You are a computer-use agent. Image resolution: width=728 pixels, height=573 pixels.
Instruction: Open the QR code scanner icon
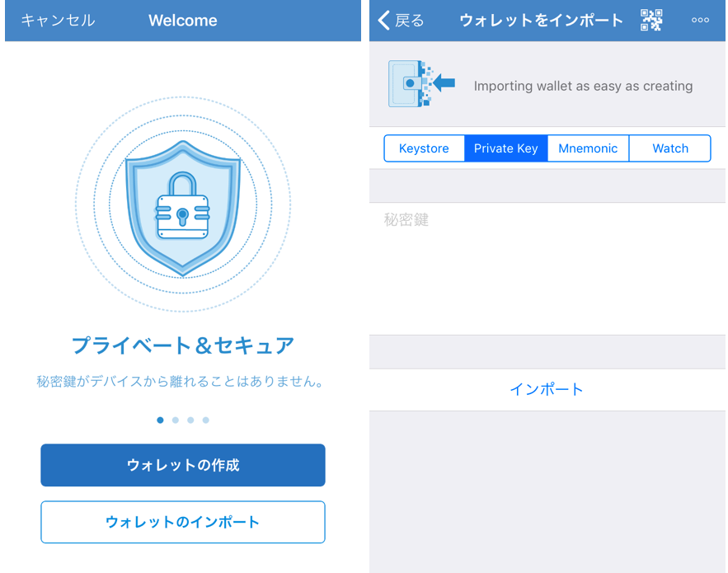pos(651,20)
